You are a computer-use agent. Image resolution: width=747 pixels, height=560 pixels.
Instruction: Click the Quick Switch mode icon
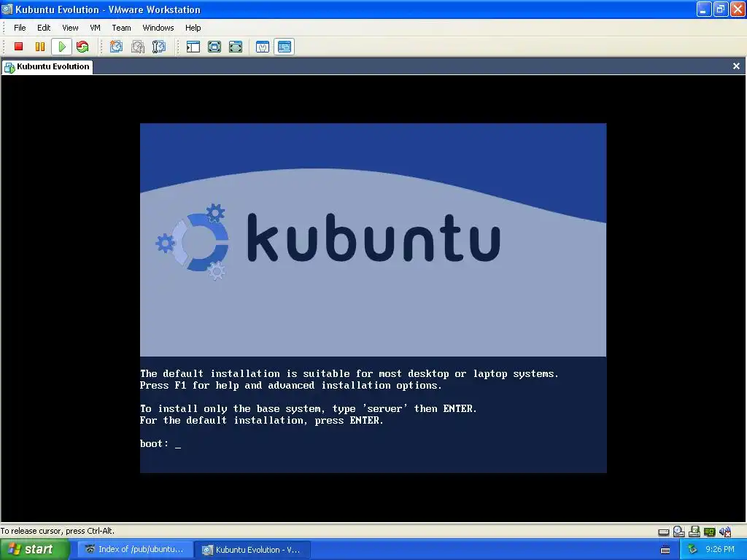pyautogui.click(x=236, y=47)
